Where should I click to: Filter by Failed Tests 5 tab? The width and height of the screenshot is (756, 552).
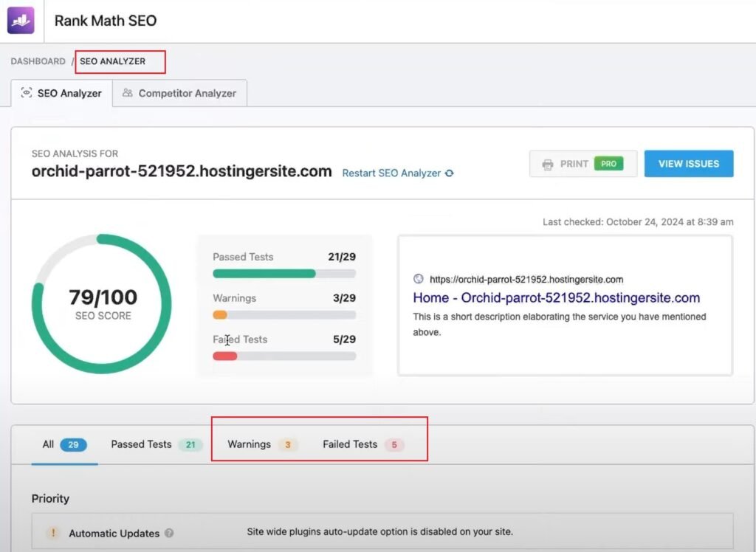363,444
